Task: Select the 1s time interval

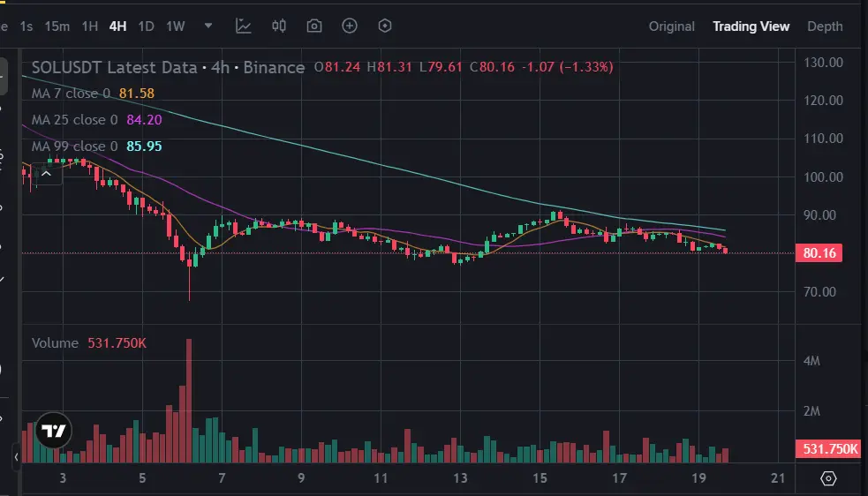Action: 26,26
